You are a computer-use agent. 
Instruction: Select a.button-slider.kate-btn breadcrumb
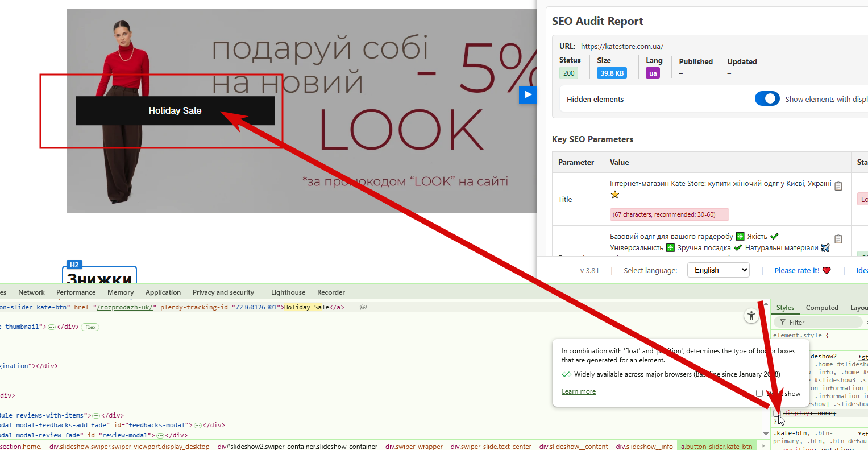coord(717,447)
